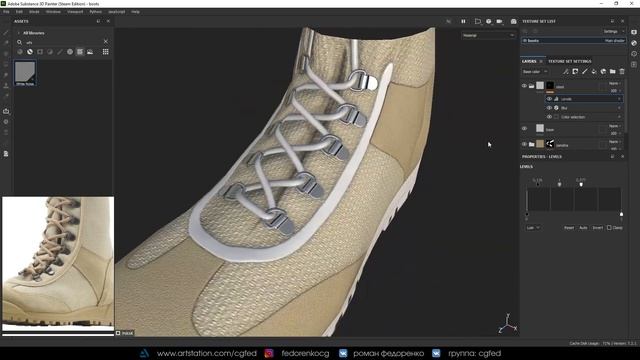Add a new folder in Layers
The width and height of the screenshot is (640, 360).
click(613, 71)
